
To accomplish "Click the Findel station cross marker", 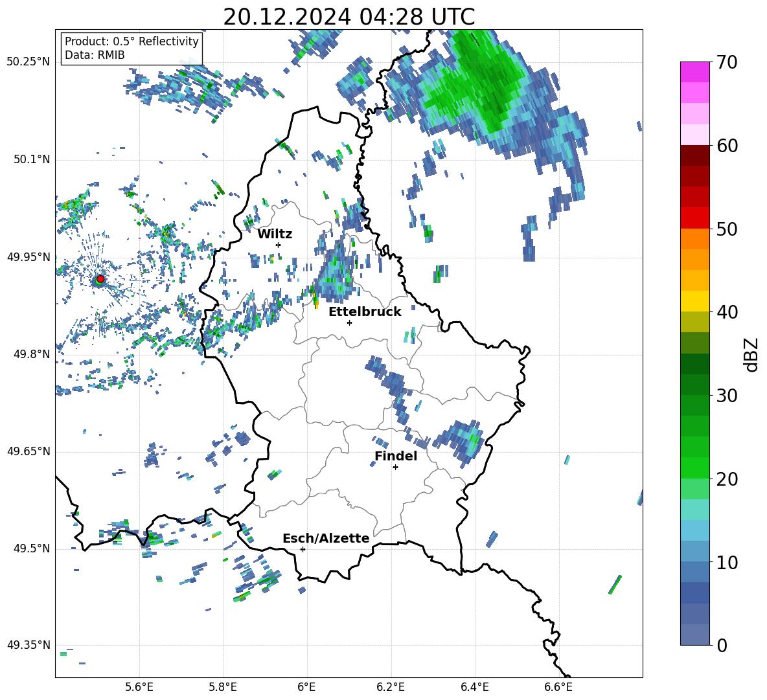I will (395, 468).
